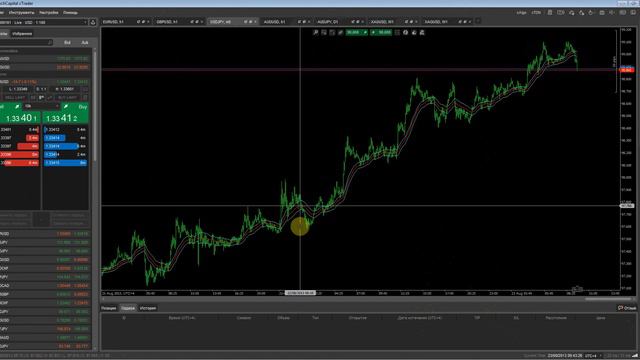Click the green sell price quick-trade button on chart
The height and width of the screenshot is (360, 640).
356,32
